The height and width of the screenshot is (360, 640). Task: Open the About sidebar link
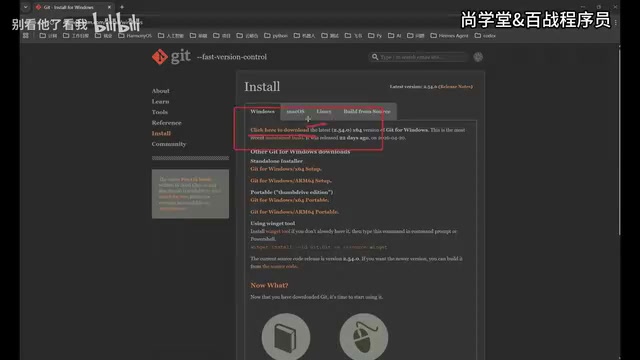pyautogui.click(x=160, y=91)
